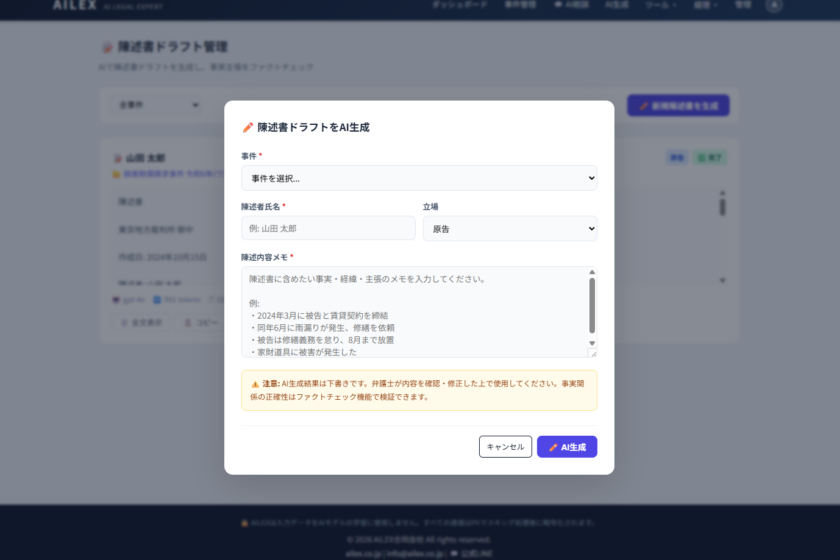This screenshot has width=840, height=560.
Task: Open the 事件 case selection dropdown
Action: coord(418,178)
